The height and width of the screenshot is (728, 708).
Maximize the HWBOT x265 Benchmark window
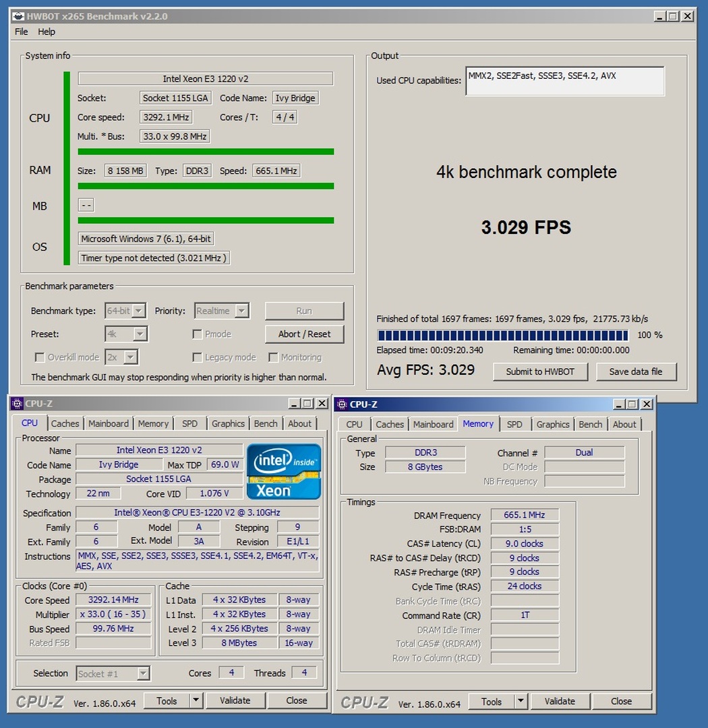pos(673,17)
